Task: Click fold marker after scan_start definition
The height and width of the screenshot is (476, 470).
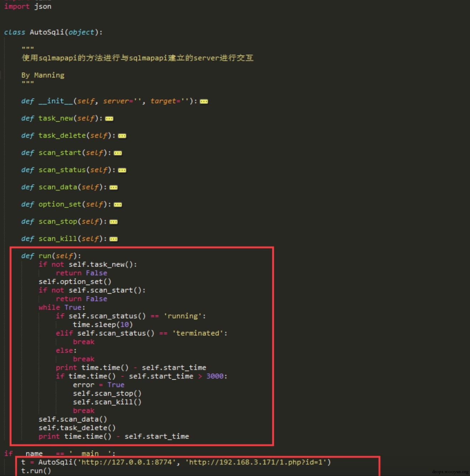Action: click(118, 153)
